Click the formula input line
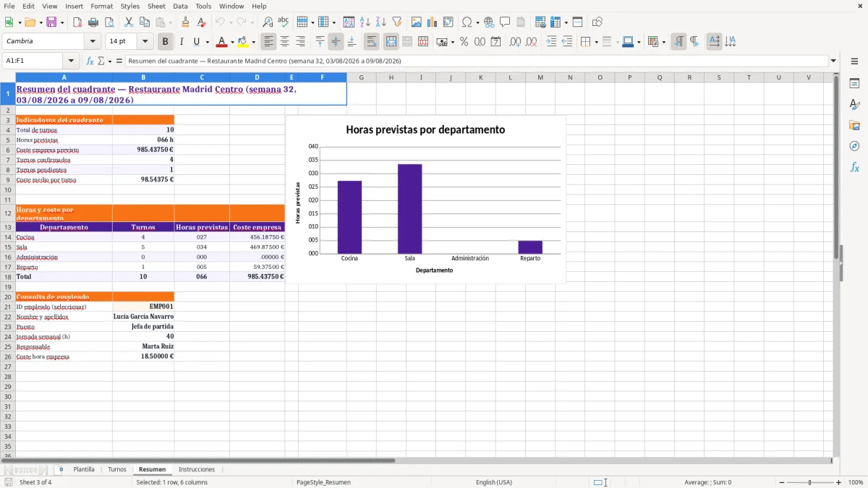The height and width of the screenshot is (488, 868). (476, 61)
